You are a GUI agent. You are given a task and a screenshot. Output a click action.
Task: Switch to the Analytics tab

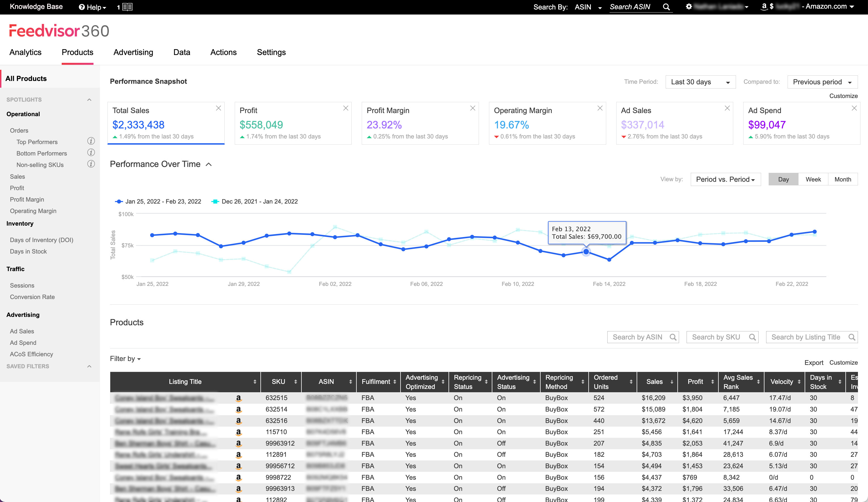click(25, 52)
